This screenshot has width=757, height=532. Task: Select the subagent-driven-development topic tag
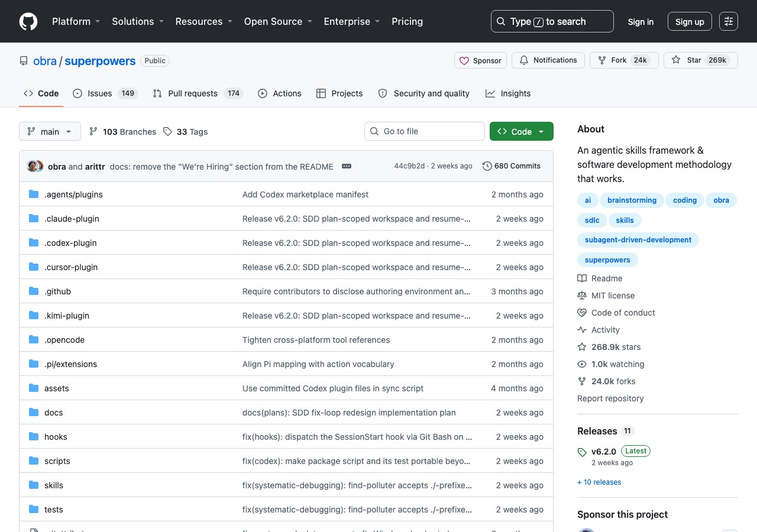tap(638, 240)
